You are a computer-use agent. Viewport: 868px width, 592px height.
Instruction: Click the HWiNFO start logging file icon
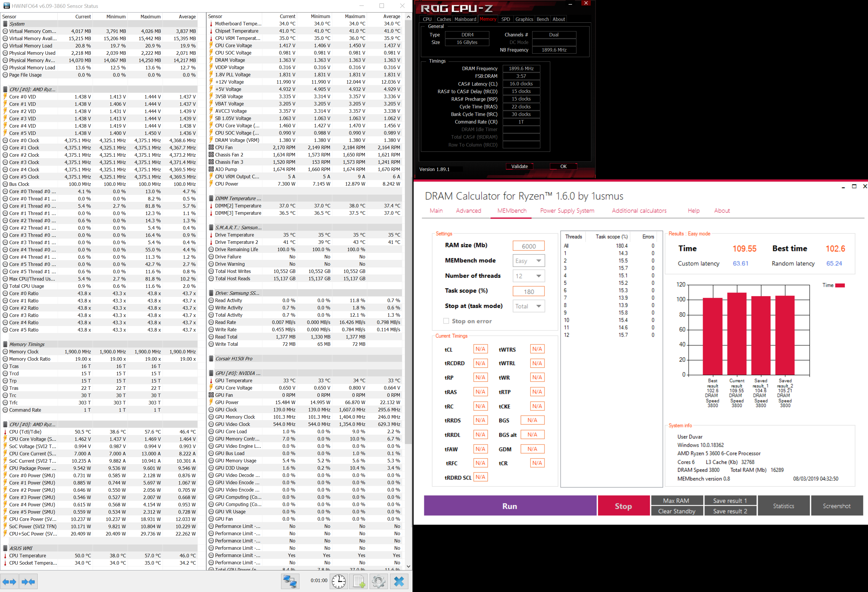[x=359, y=582]
